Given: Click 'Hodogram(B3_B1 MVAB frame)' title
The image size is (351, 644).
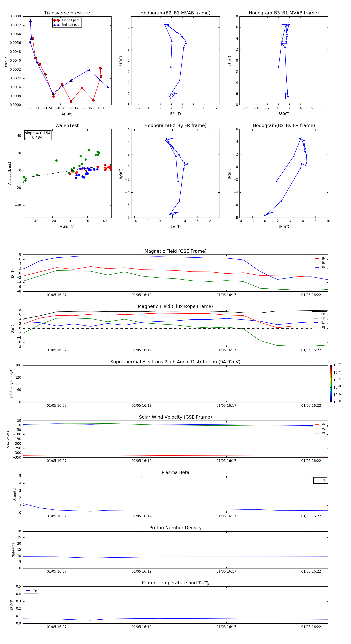Looking at the screenshot, I should click(x=284, y=13).
